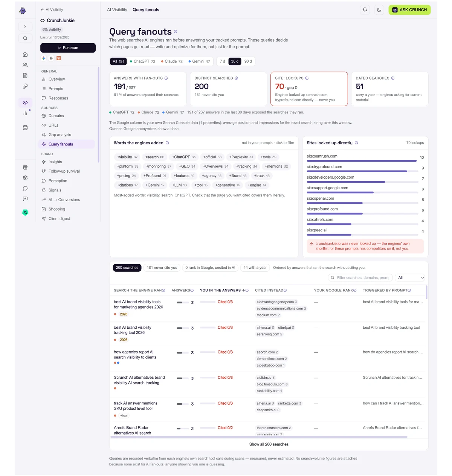
Task: Select the 181 never cite you tab
Action: pos(162,268)
